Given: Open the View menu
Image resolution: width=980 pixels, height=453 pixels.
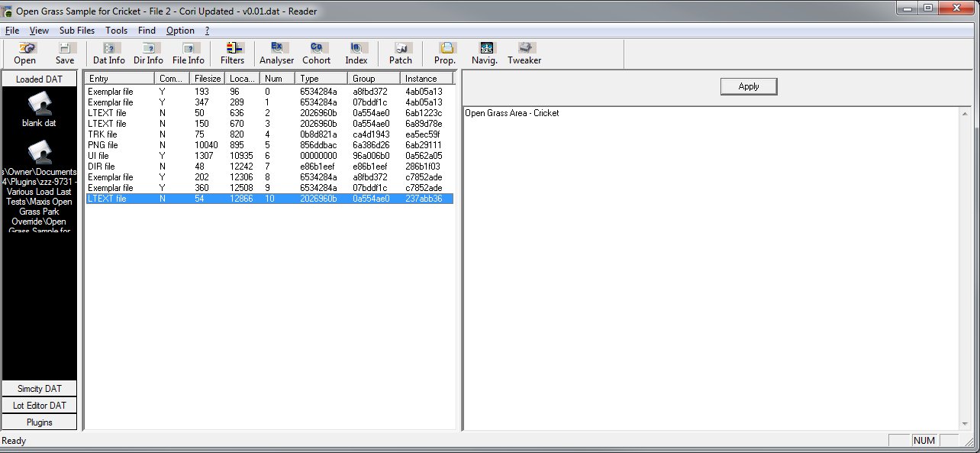Looking at the screenshot, I should [x=39, y=31].
